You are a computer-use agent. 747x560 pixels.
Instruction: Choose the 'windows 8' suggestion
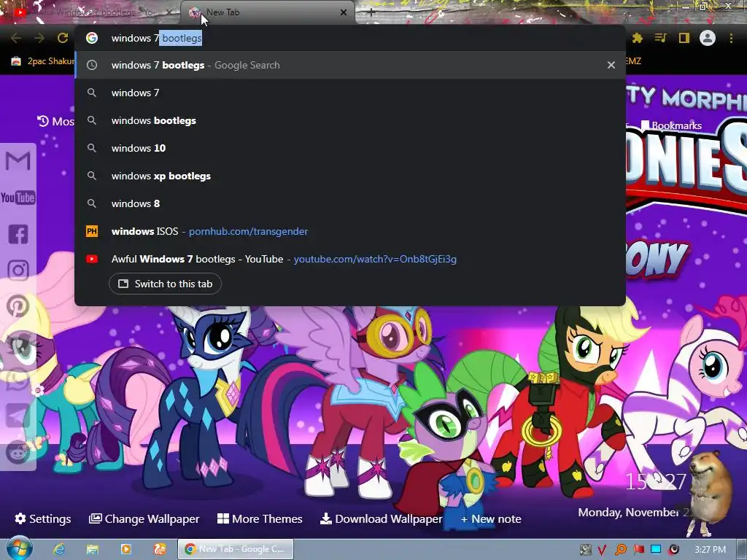pyautogui.click(x=350, y=203)
